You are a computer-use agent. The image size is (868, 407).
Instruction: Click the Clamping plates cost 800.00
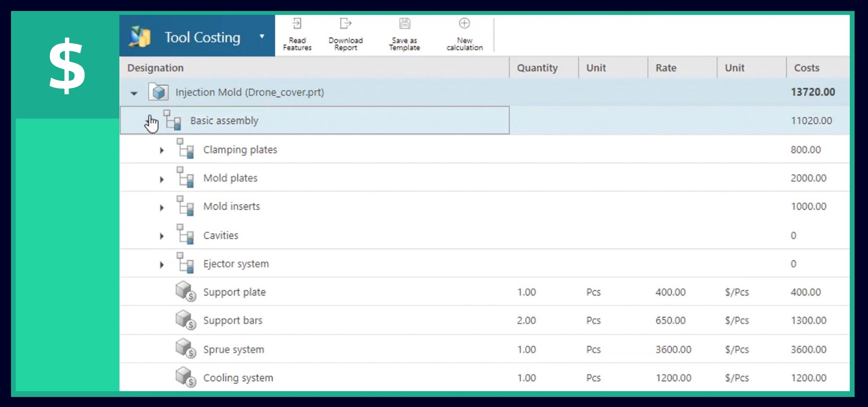click(805, 150)
